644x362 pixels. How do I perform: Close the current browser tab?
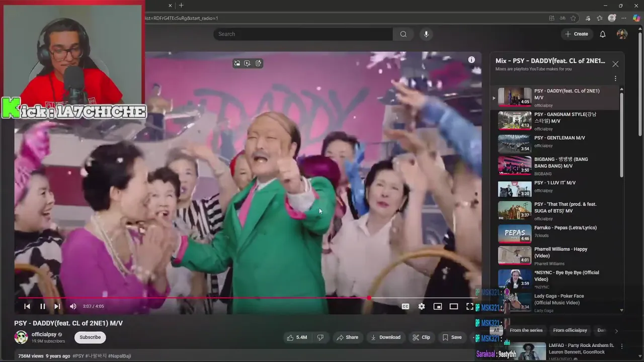tap(170, 6)
